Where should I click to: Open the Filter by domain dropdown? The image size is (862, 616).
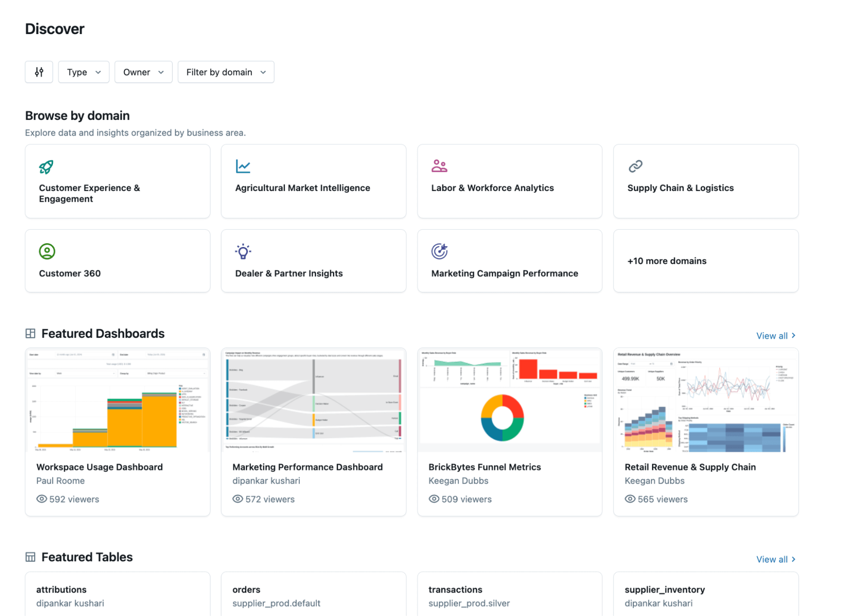coord(226,72)
